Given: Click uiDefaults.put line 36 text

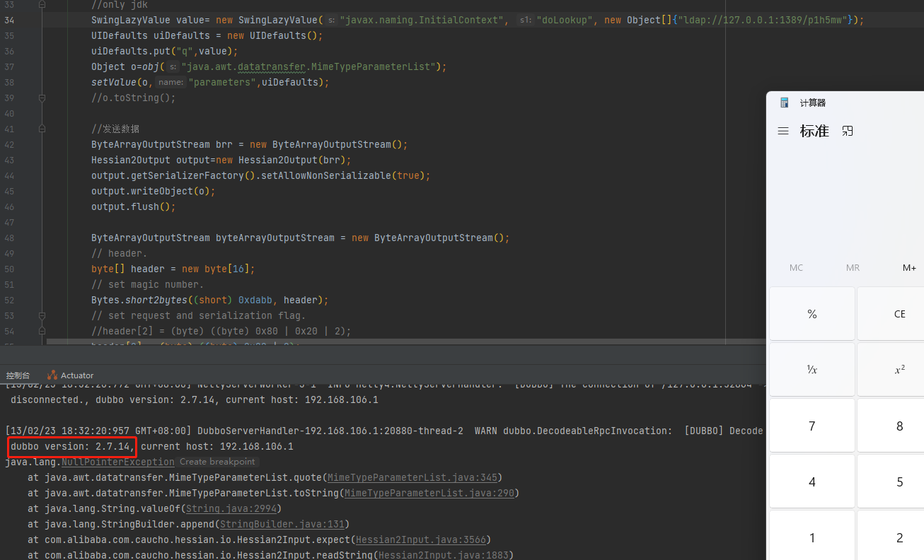Looking at the screenshot, I should tap(164, 51).
